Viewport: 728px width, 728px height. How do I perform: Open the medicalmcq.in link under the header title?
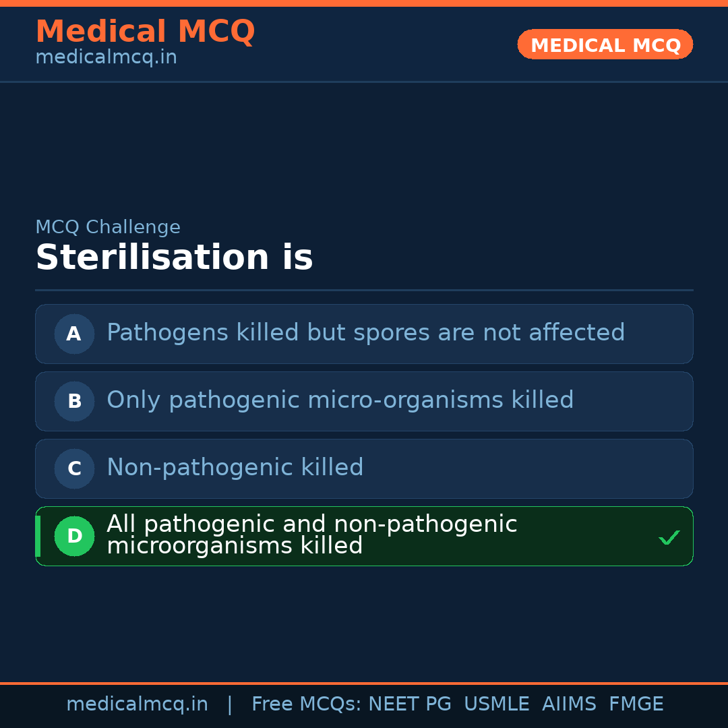(106, 58)
